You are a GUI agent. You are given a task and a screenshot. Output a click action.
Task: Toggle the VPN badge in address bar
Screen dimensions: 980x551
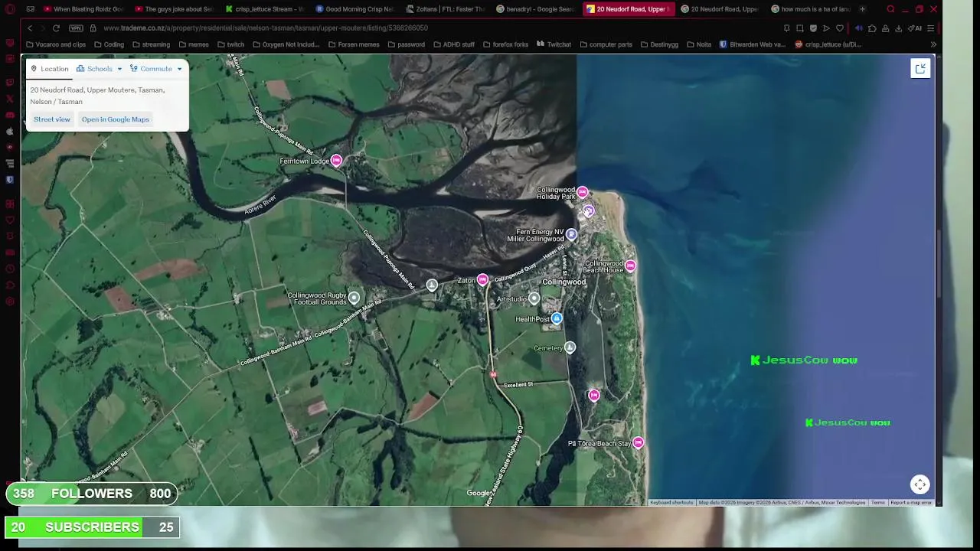pos(76,28)
